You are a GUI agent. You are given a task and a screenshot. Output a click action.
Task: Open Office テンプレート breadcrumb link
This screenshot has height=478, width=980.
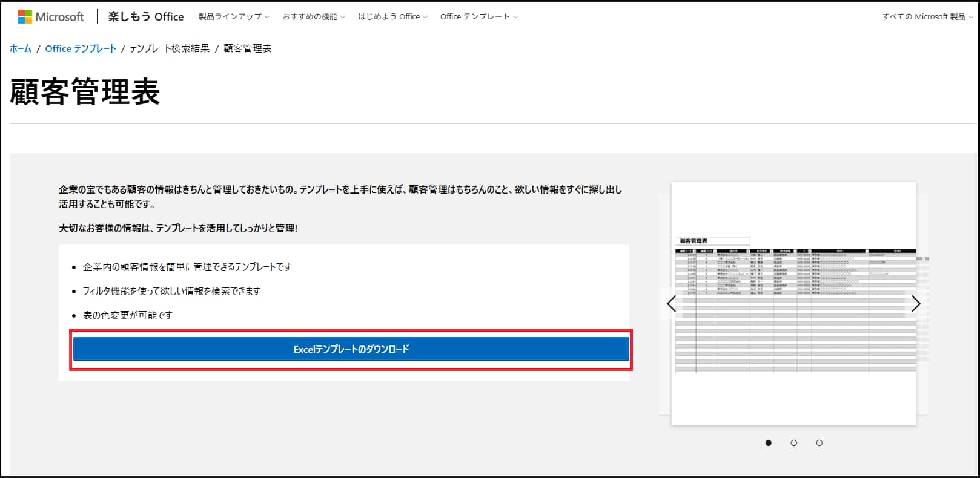pos(81,48)
